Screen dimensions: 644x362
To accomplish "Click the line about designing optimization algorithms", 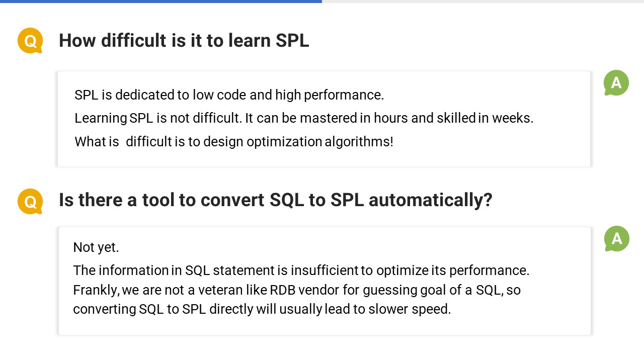I will [x=234, y=142].
